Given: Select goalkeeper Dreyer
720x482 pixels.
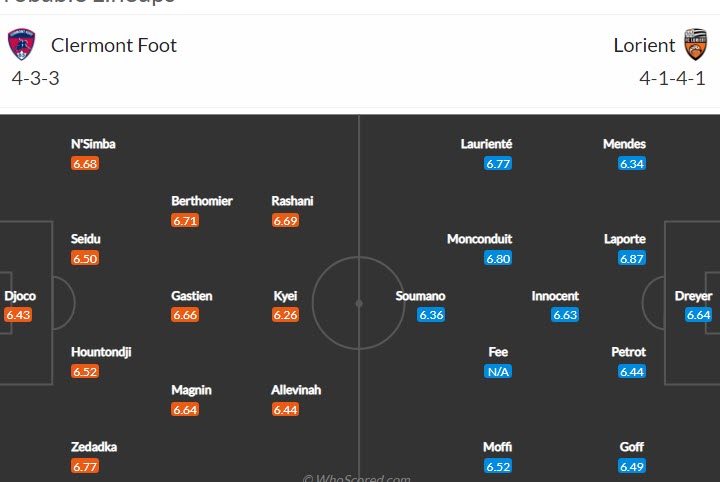Looking at the screenshot, I should click(693, 296).
